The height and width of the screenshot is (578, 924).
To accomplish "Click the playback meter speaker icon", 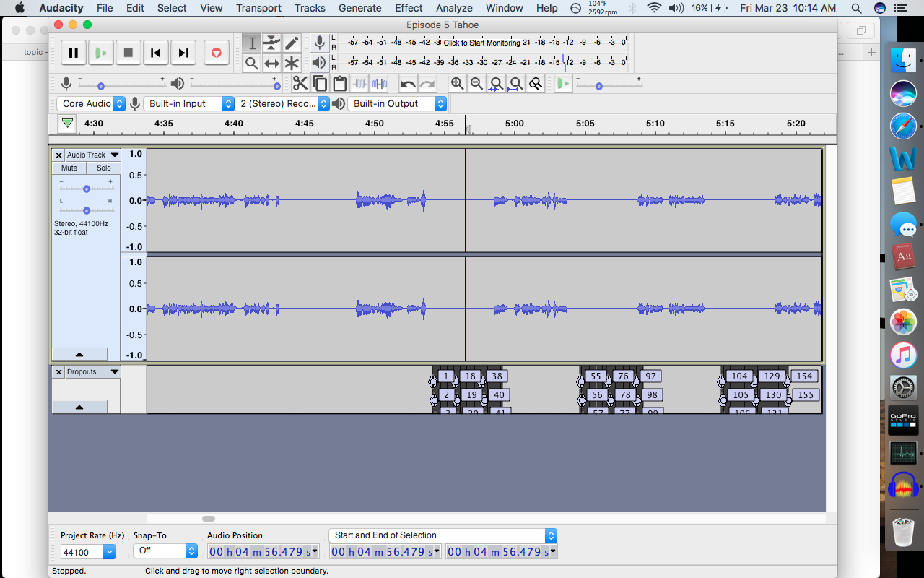I will coord(319,63).
